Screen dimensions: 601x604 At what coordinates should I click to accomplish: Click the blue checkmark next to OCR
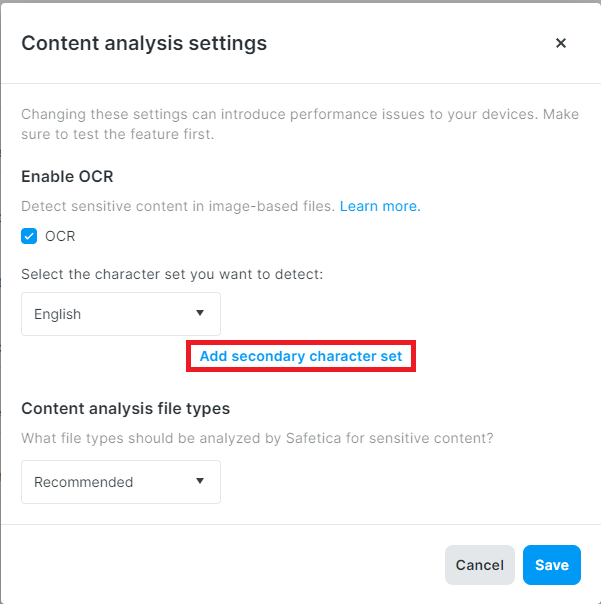click(30, 237)
